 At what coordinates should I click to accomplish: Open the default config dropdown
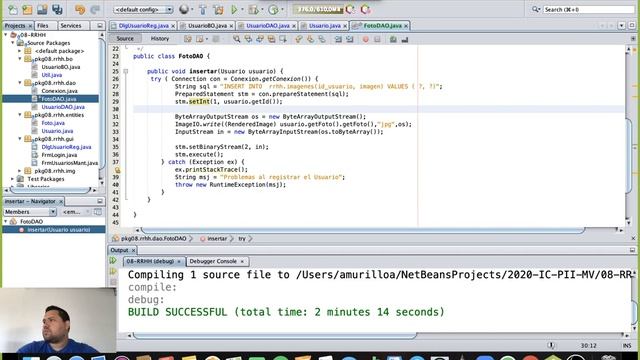pos(143,9)
